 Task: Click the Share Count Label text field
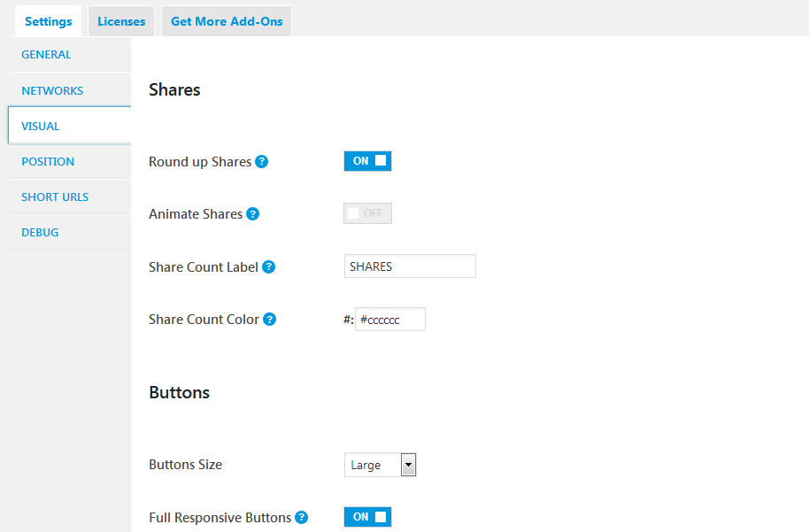tap(410, 266)
